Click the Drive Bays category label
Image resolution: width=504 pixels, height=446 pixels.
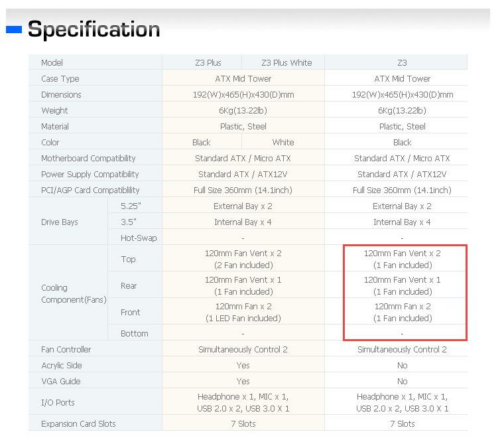coord(60,222)
